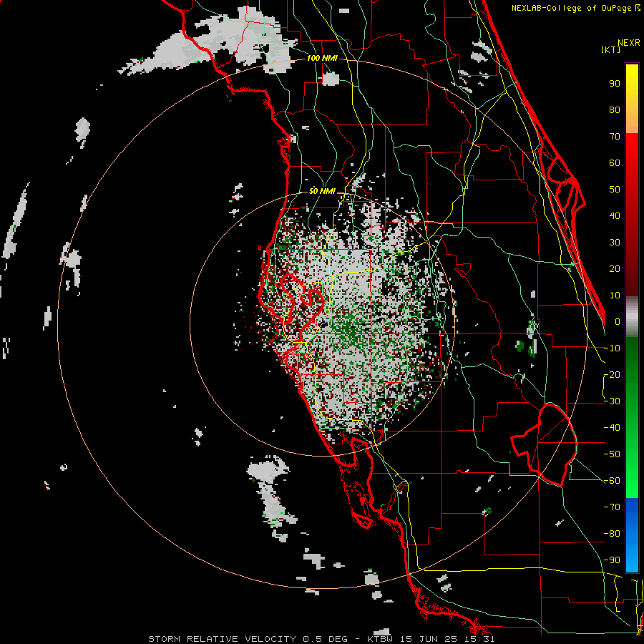Pick the gray zero-velocity band of the color bar
Image resolution: width=644 pixels, height=644 pixels.
coord(632,317)
